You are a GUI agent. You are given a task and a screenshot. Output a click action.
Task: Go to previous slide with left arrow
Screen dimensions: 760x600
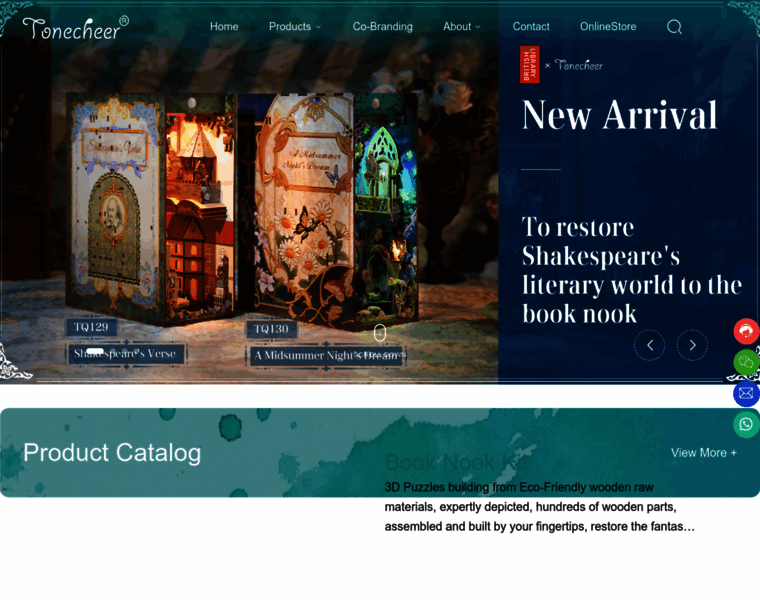point(649,345)
